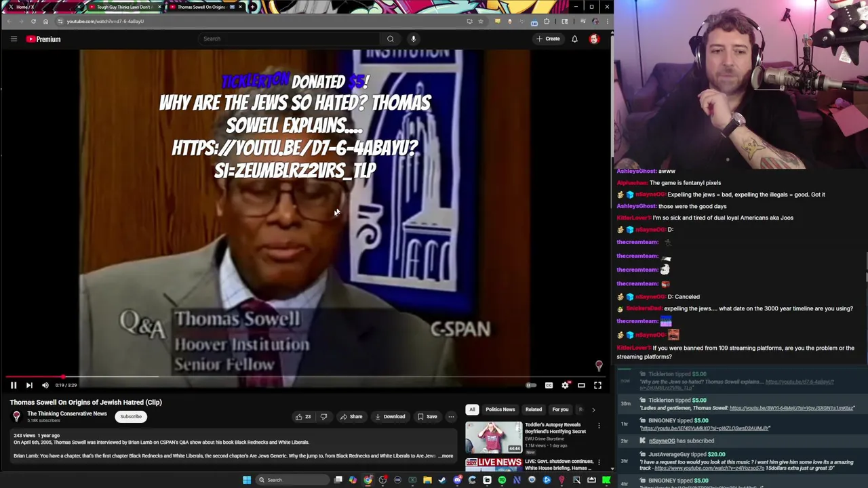Open the browser extensions puzzle icon
Screen dimensions: 868x488
[x=546, y=21]
